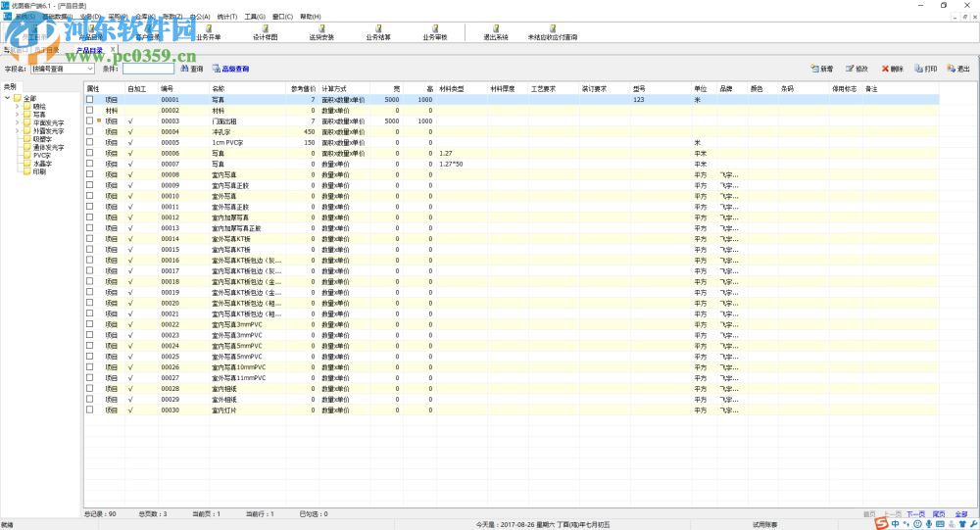
Task: Open the 未结应收应付查询 toolbar icon
Action: (553, 28)
